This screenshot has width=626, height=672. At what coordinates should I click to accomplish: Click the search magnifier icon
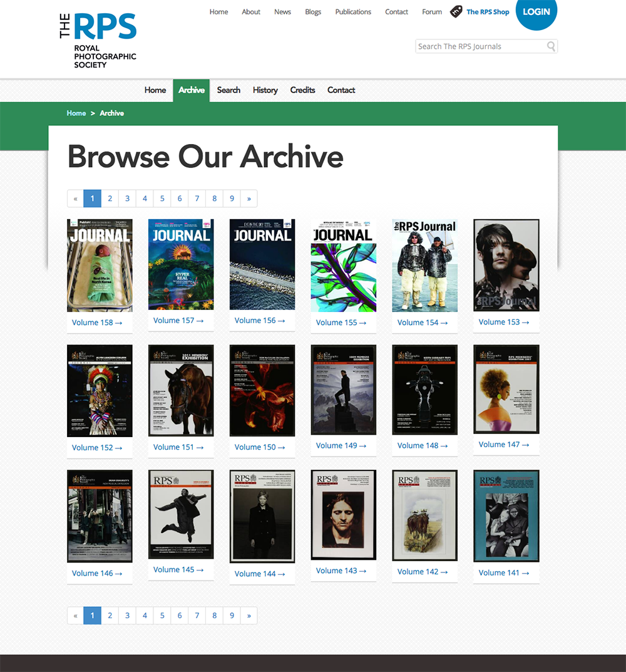point(551,46)
